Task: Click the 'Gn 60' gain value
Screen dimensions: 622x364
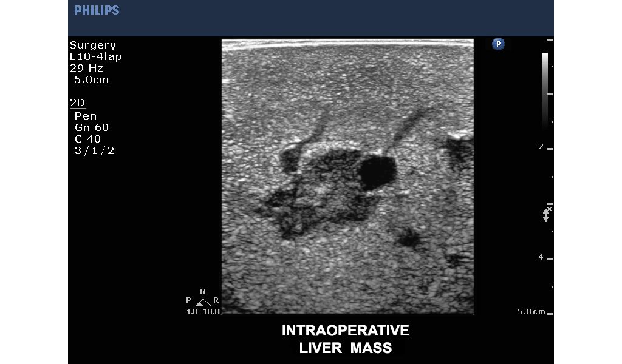Action: pyautogui.click(x=92, y=127)
